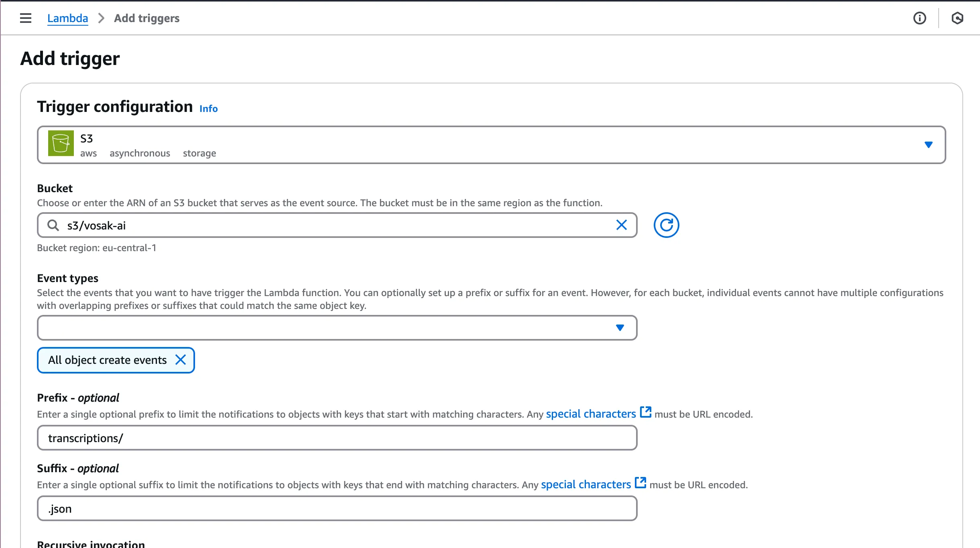
Task: Click the Suffix input containing .json
Action: coord(337,508)
